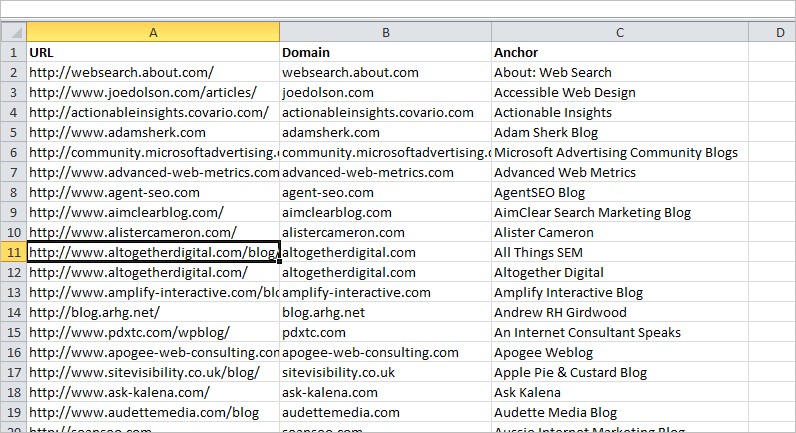Select anchor cell Actionable Insights
796x433 pixels.
click(620, 112)
